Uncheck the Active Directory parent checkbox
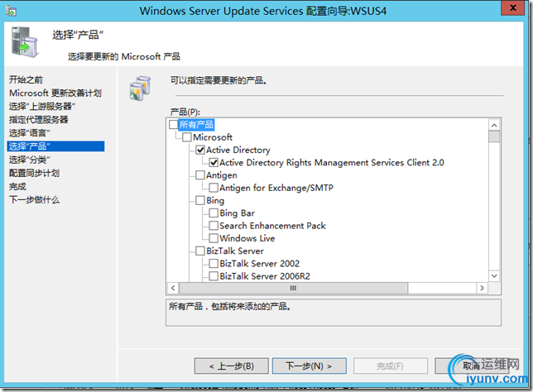The width and height of the screenshot is (533, 392). click(x=200, y=150)
